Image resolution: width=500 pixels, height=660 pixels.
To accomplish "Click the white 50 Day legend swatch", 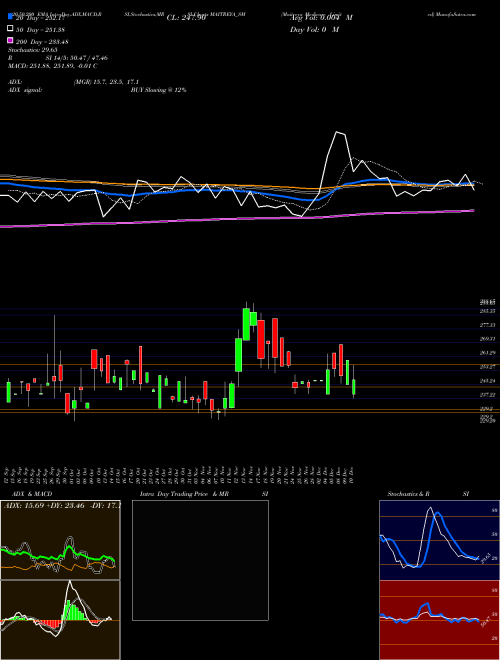I will point(10,29).
